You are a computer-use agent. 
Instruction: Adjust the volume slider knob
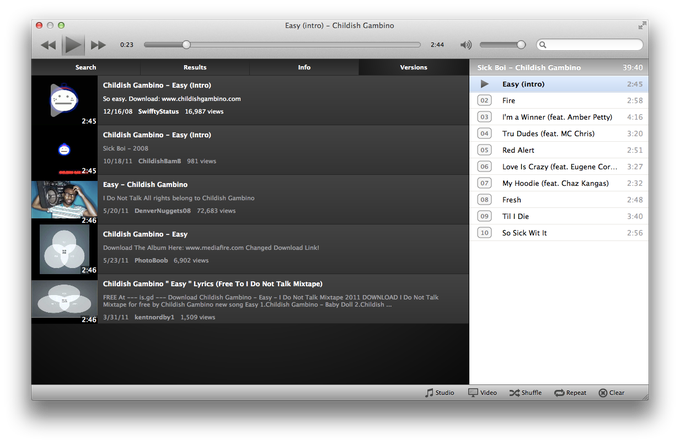coord(521,45)
